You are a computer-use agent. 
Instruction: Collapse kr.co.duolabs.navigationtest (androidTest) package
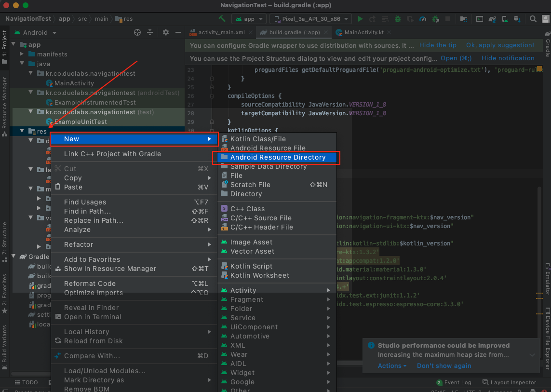point(30,92)
